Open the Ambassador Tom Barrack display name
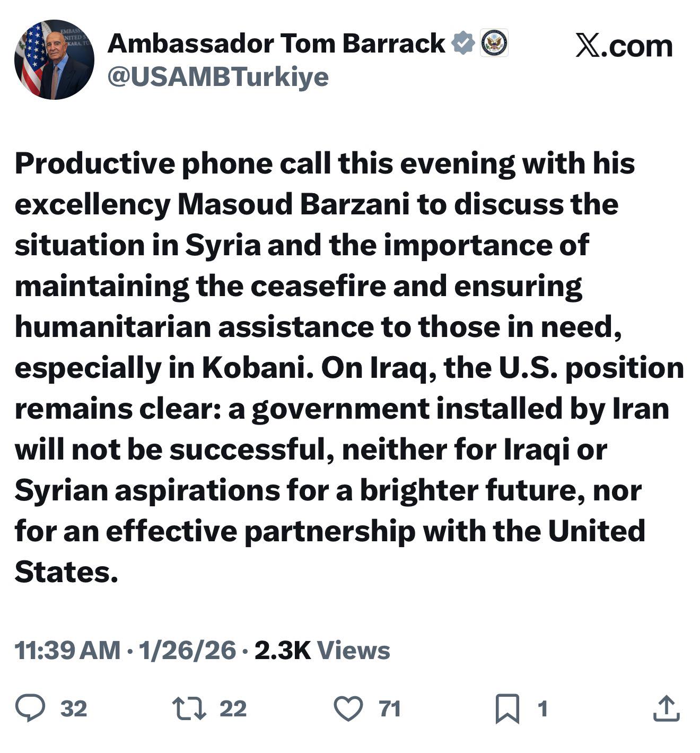Image resolution: width=700 pixels, height=753 pixels. pos(276,44)
